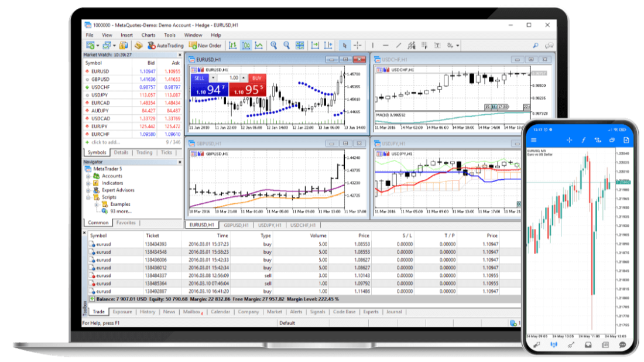Click the MetaQuotes Language Editor book icon
Screen dimensions: 644x362
pyautogui.click(x=138, y=46)
